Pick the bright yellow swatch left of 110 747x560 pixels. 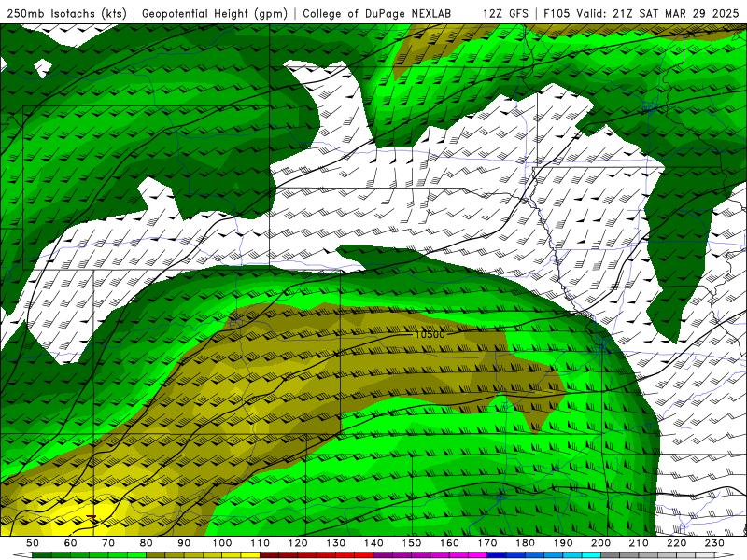pyautogui.click(x=250, y=555)
